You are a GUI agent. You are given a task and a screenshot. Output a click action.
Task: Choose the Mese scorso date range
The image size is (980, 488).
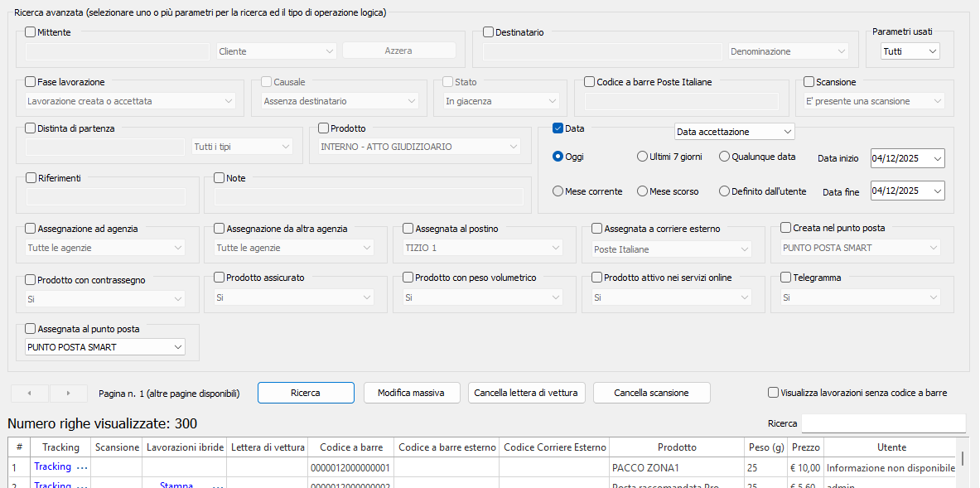tap(642, 191)
